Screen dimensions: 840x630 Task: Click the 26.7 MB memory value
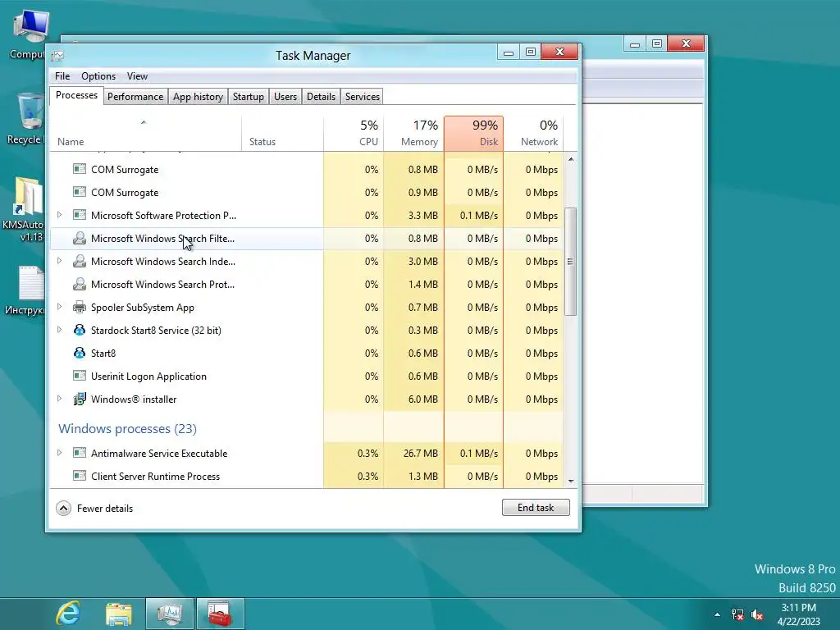(x=421, y=453)
